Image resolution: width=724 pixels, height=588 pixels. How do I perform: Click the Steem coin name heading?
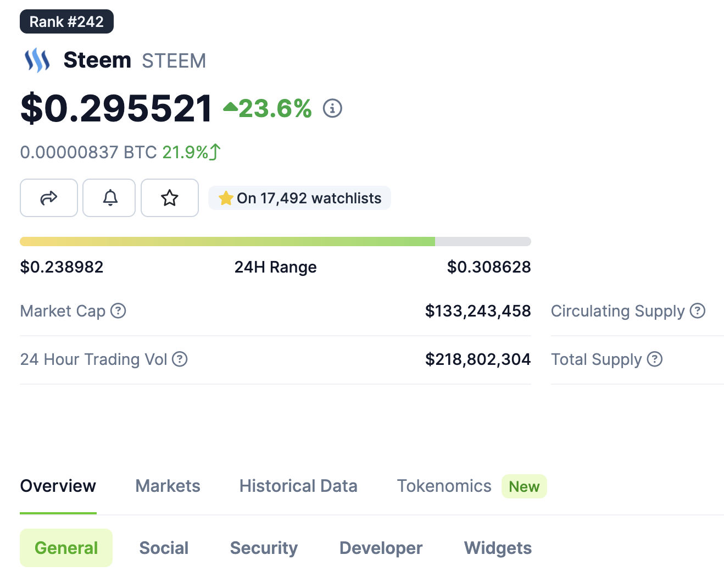tap(97, 60)
